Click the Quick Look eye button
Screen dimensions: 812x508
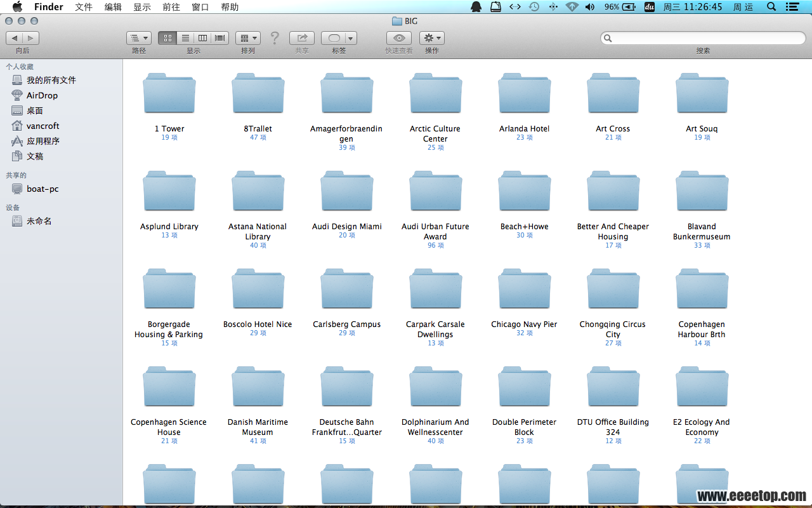point(398,38)
